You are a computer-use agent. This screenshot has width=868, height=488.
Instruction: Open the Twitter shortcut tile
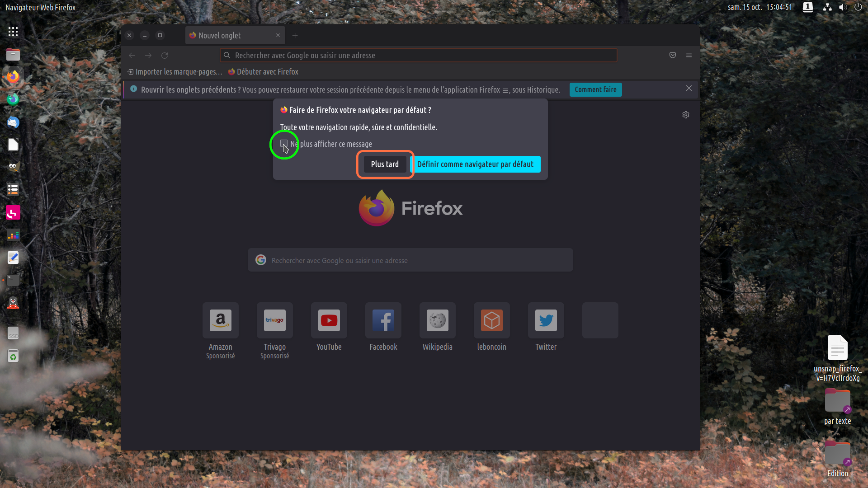546,320
